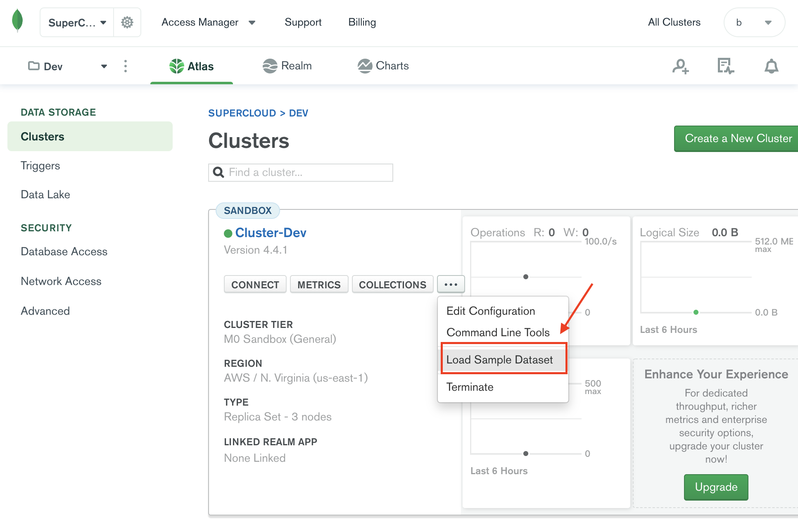Open project options vertical dots

point(126,66)
